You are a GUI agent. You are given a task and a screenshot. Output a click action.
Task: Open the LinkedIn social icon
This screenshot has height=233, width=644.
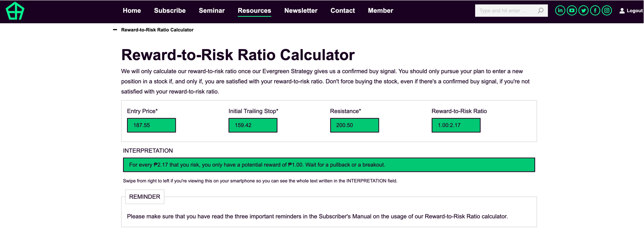560,11
